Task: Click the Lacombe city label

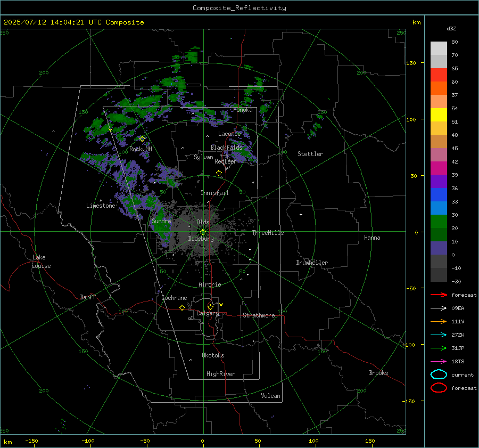Action: (x=229, y=134)
